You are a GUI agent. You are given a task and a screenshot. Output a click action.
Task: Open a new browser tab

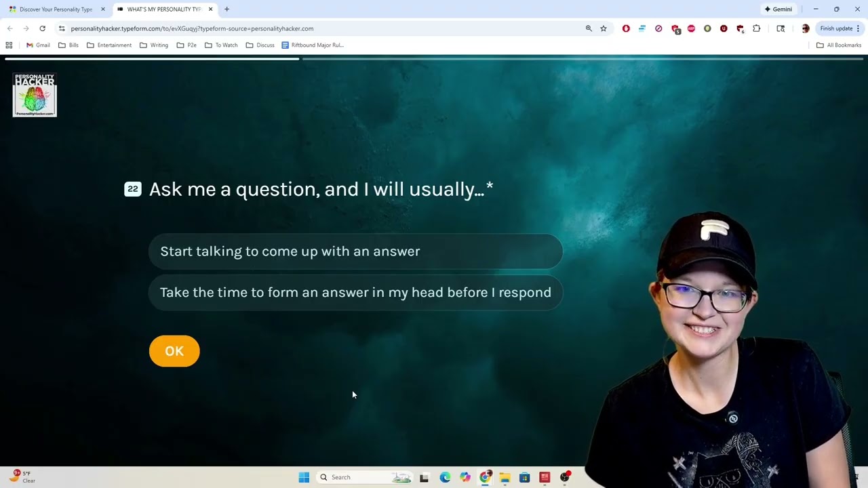tap(226, 9)
